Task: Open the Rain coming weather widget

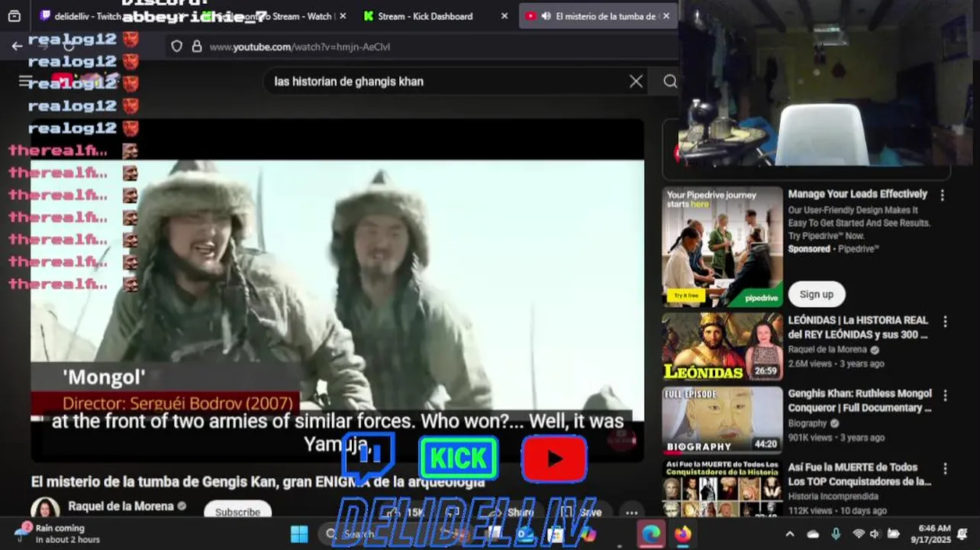Action: [57, 533]
